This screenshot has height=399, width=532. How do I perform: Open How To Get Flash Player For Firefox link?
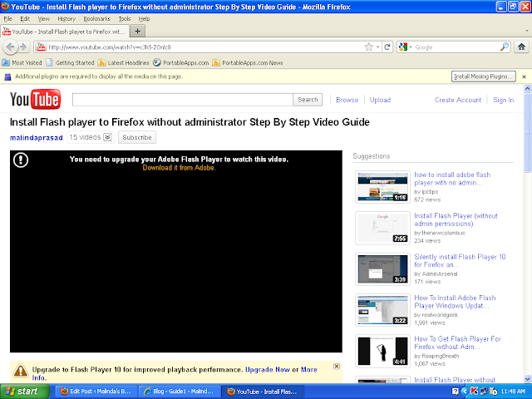[457, 342]
